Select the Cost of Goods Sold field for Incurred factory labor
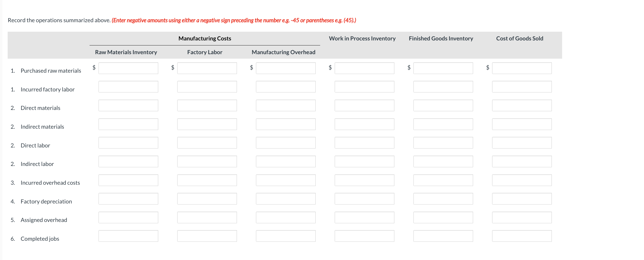Image resolution: width=644 pixels, height=260 pixels. coord(522,87)
